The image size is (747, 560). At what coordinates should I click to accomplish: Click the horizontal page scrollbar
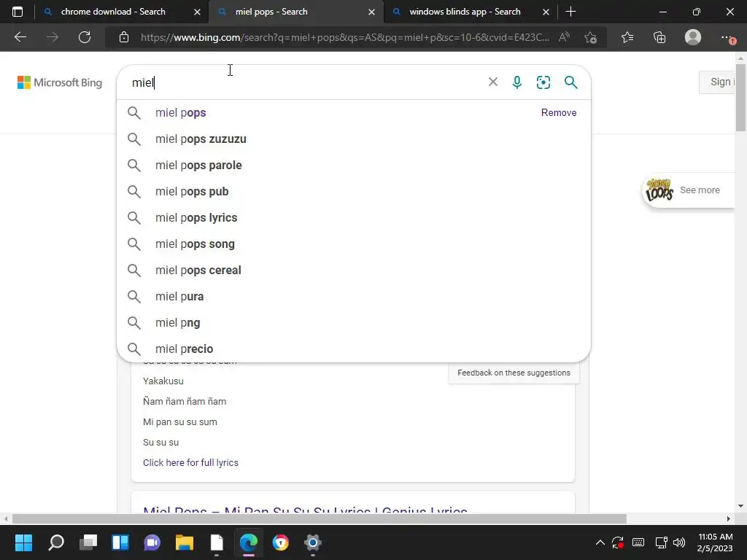tap(320, 518)
